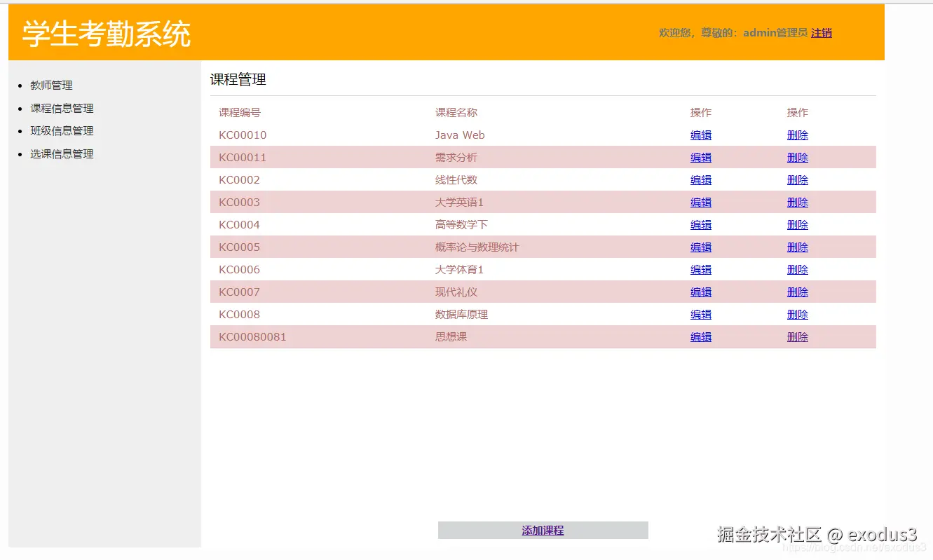Edit the 数据库原理 course
Viewport: 933px width, 560px height.
point(701,315)
